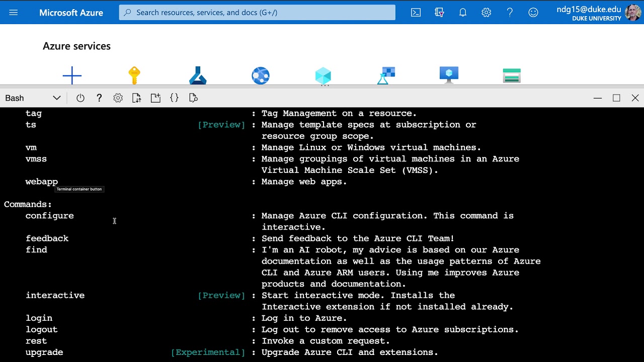This screenshot has height=362, width=644.
Task: Expand the Bash shell type dropdown
Action: (33, 98)
